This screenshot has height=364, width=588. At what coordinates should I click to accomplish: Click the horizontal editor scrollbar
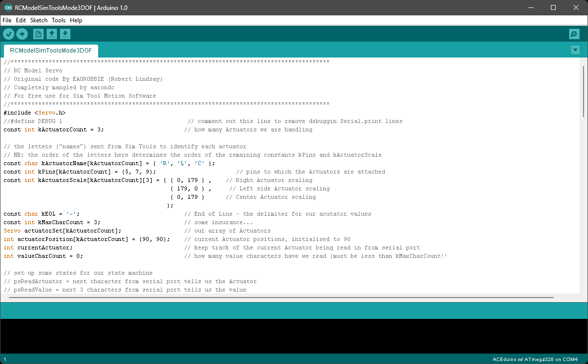(278, 298)
